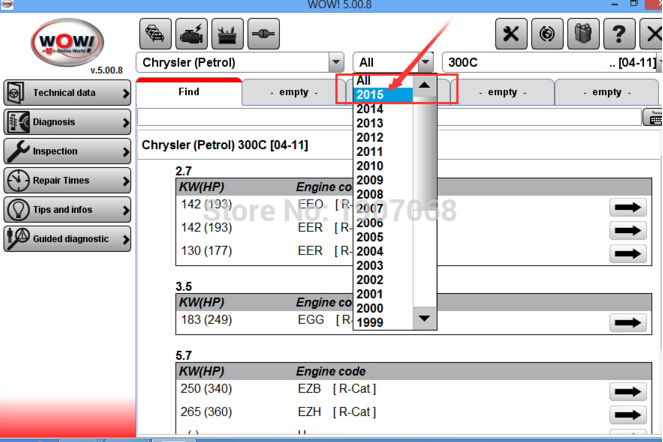Click the WOW! logo
663x442 pixels.
click(x=68, y=43)
